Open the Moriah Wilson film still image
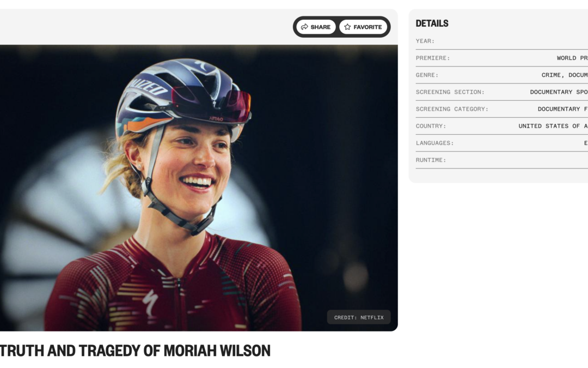Viewport: 588px width, 368px height. click(199, 188)
